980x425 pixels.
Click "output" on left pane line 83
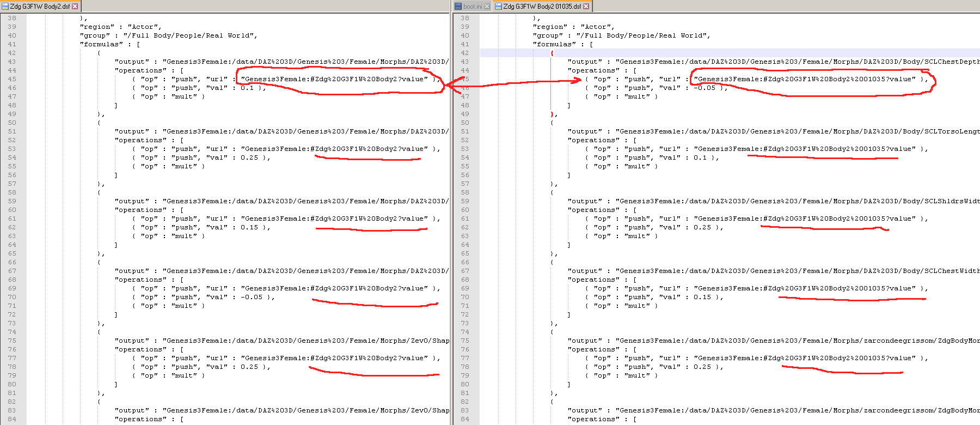[x=132, y=410]
